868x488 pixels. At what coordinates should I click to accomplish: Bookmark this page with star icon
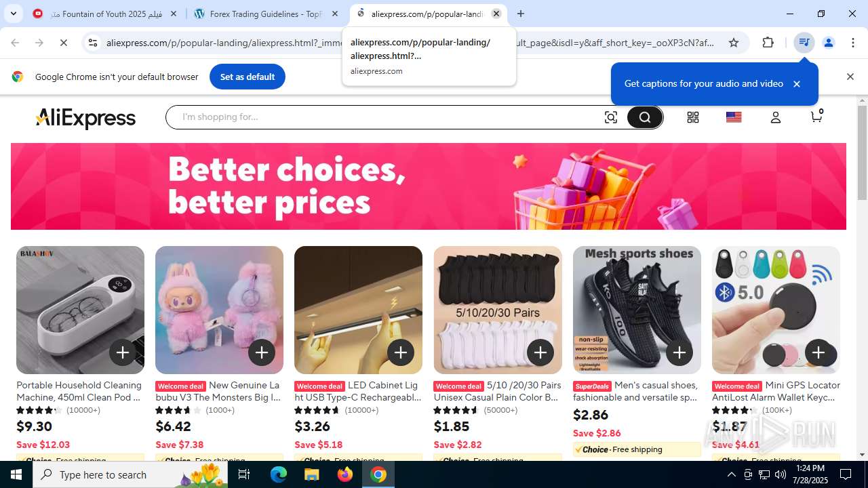pos(734,43)
